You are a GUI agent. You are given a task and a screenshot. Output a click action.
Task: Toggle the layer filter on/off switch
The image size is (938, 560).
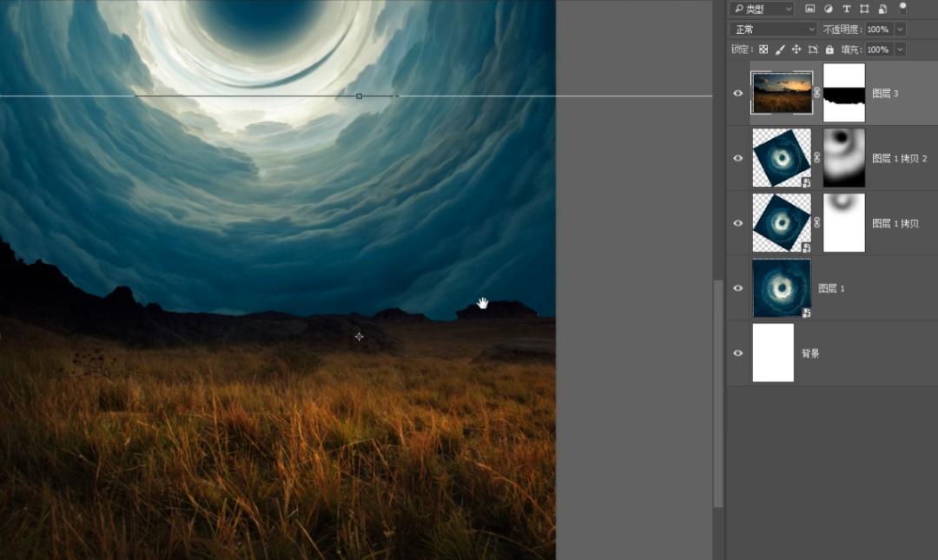click(902, 7)
